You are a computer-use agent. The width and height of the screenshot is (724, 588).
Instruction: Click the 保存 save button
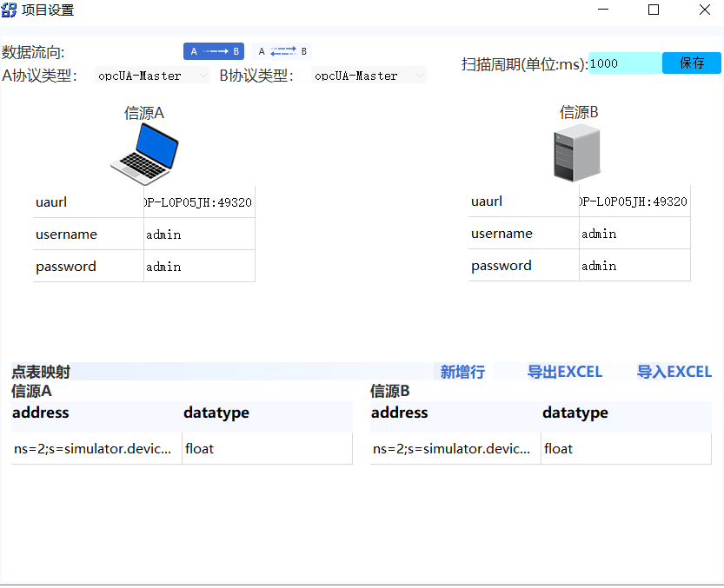[692, 63]
